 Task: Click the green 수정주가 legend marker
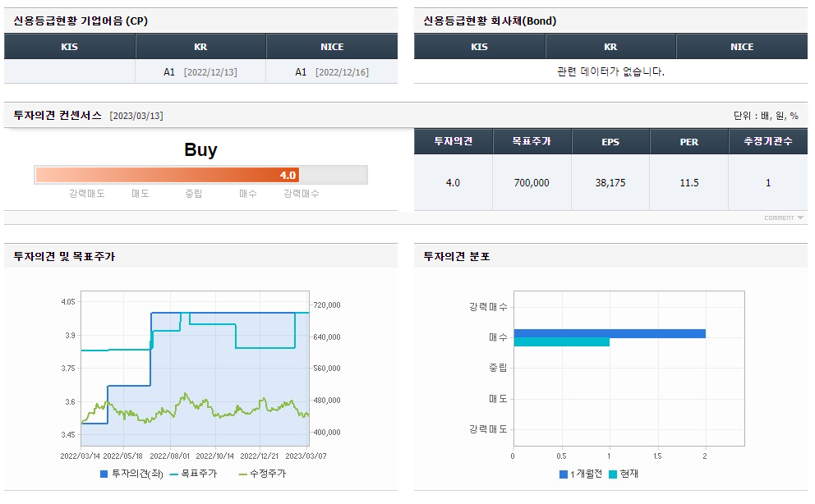(x=242, y=474)
